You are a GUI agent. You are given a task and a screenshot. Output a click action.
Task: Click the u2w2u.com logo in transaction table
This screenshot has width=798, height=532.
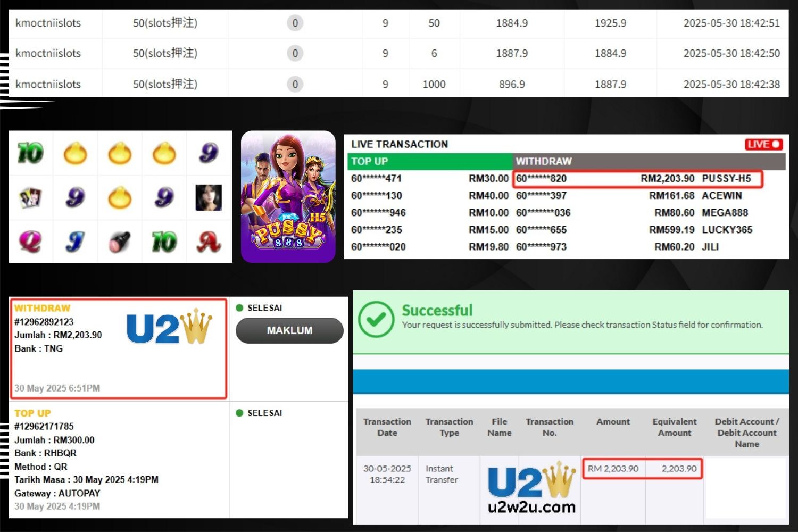coord(532,488)
